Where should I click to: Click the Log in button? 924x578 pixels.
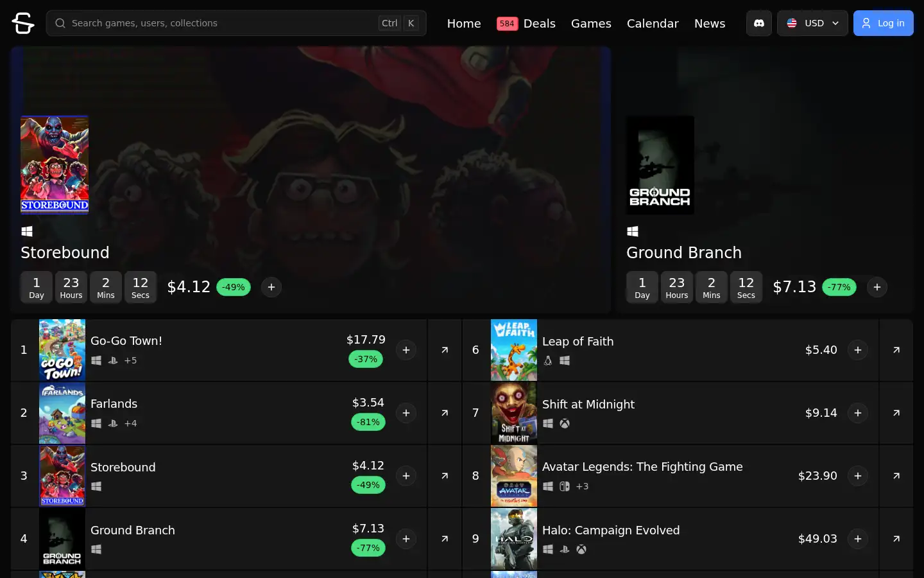pos(883,23)
